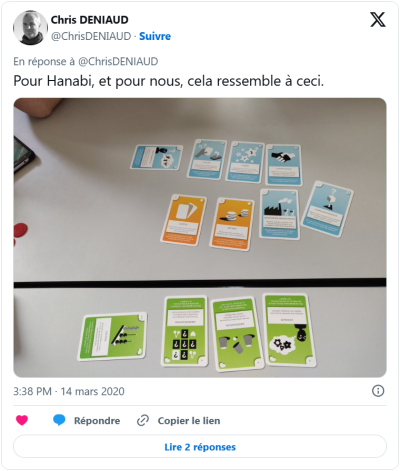Like the tweet with the heart icon

(22, 420)
